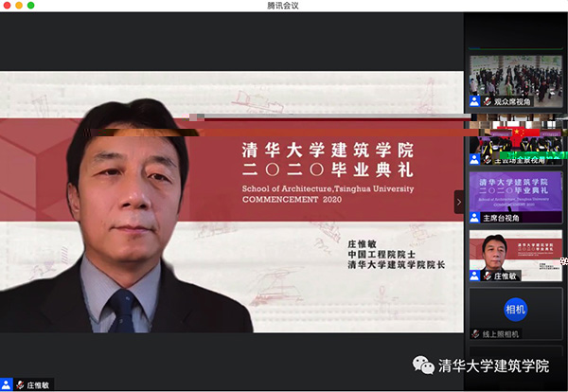This screenshot has width=568, height=392.
Task: Click the 清华大学建筑学院 heading in the main video
Action: tap(328, 150)
